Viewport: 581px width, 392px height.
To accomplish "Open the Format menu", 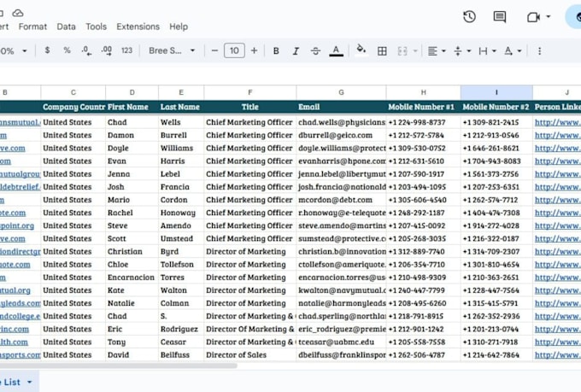I will click(32, 26).
